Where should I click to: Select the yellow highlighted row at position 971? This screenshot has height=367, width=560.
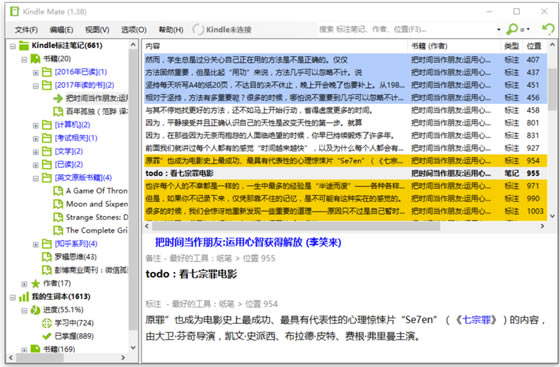pos(345,186)
